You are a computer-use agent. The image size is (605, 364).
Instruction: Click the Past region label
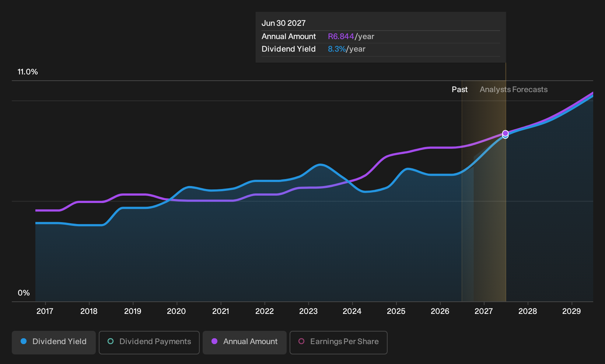460,90
